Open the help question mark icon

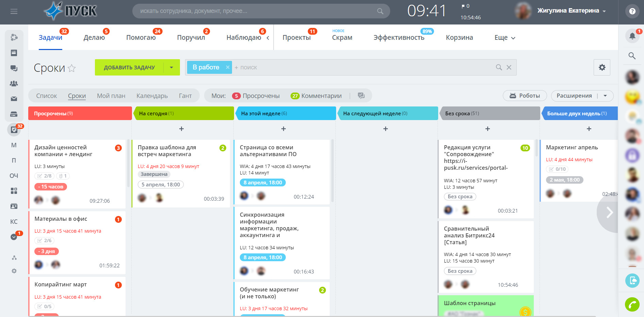[632, 11]
